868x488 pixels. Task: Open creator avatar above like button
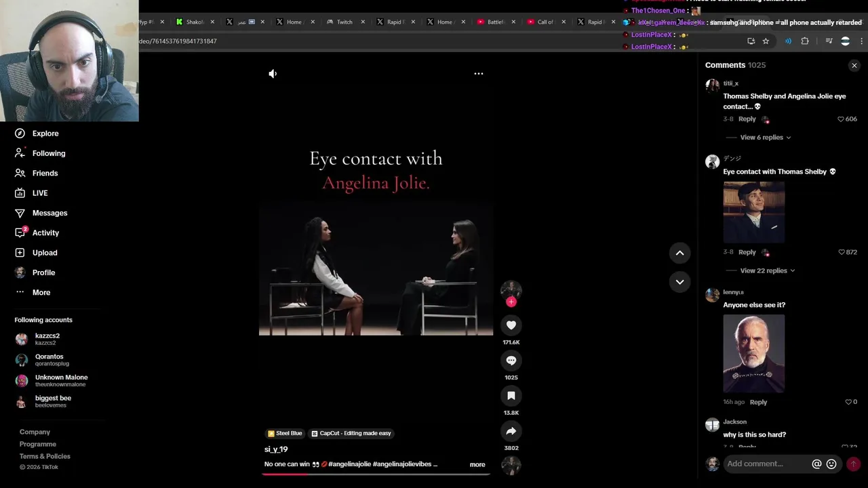click(x=511, y=290)
